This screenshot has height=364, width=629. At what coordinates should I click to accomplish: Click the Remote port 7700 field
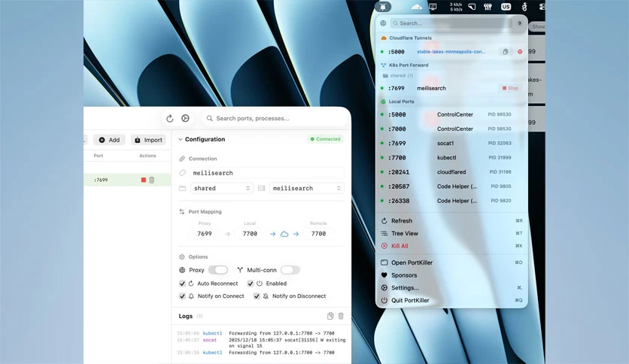(318, 234)
